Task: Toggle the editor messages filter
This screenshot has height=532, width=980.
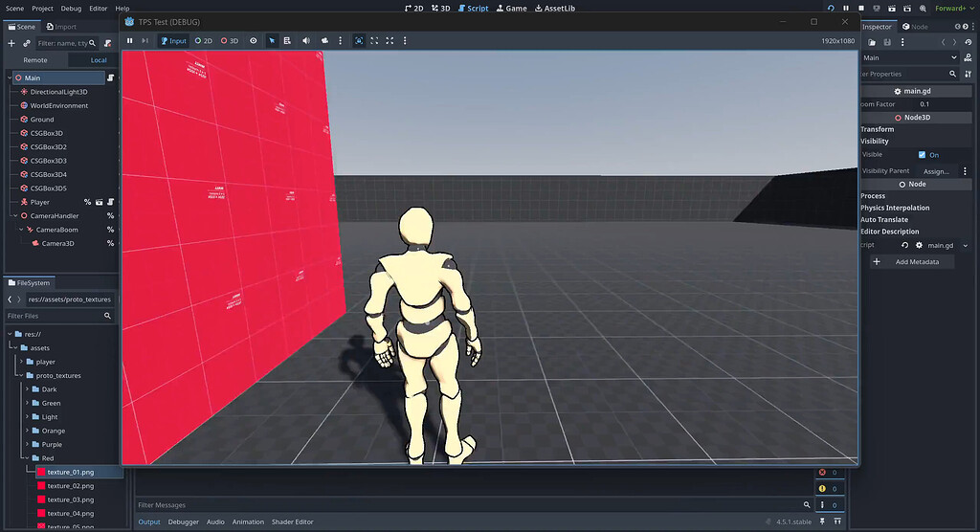Action: (x=830, y=504)
